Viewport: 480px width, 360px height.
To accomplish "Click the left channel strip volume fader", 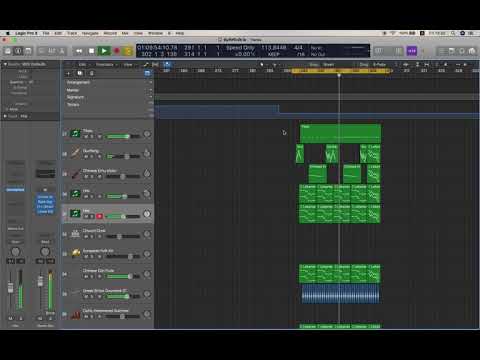I will pyautogui.click(x=11, y=287).
